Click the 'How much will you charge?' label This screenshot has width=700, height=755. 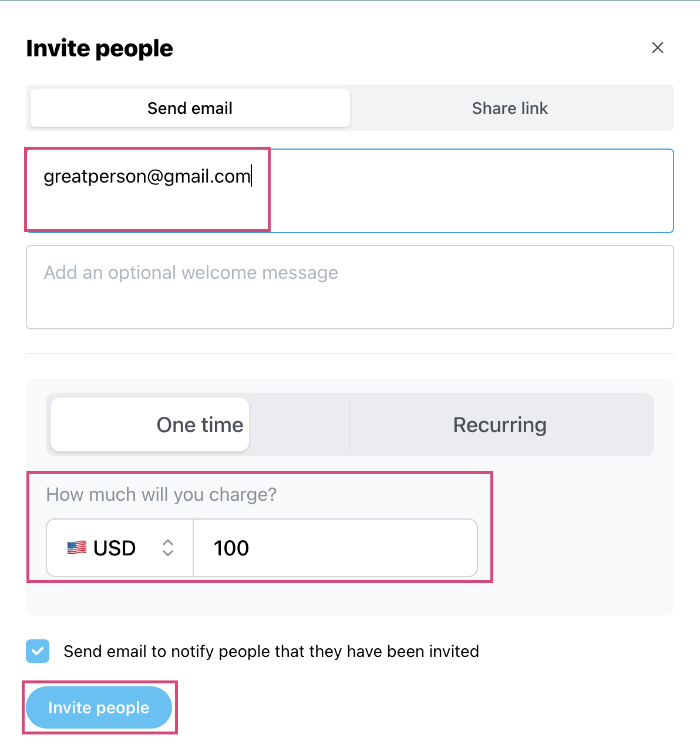[161, 494]
